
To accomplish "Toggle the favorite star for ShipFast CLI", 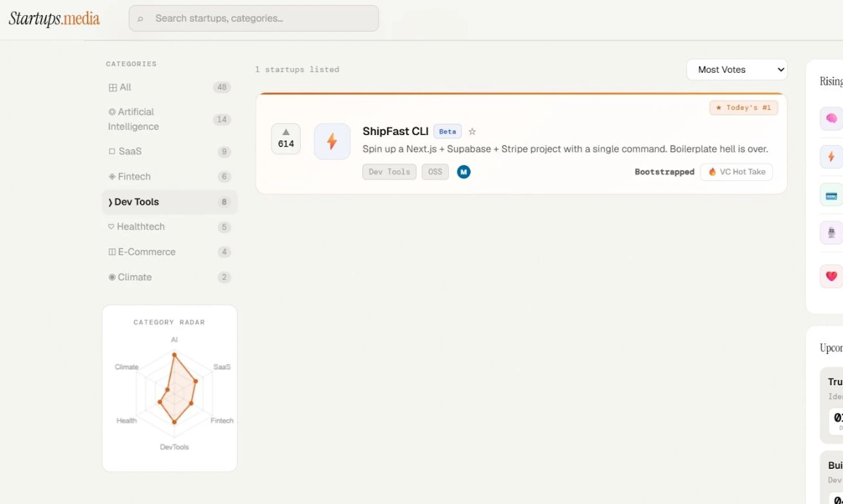I will pos(472,132).
